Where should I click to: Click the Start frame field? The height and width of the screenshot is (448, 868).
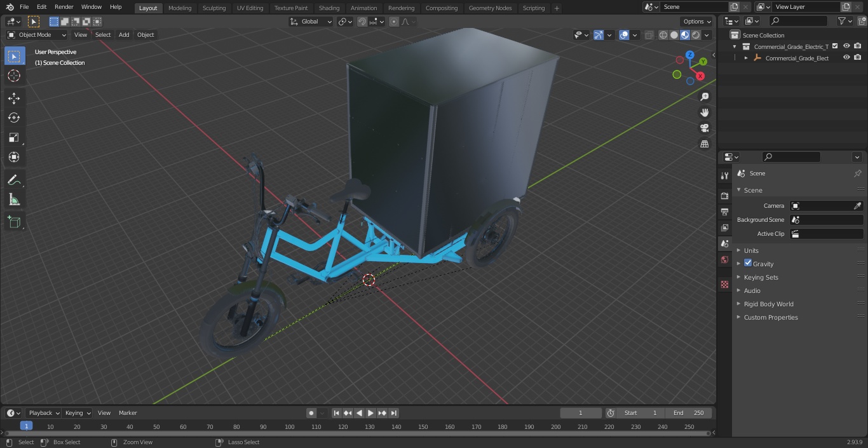coord(641,413)
